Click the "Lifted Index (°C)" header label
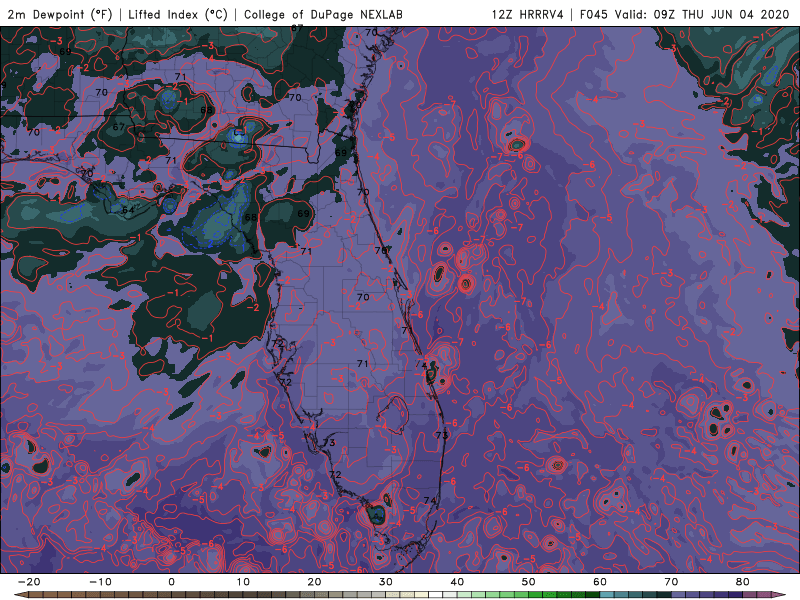Viewport: 800px width, 600px height. pos(178,14)
